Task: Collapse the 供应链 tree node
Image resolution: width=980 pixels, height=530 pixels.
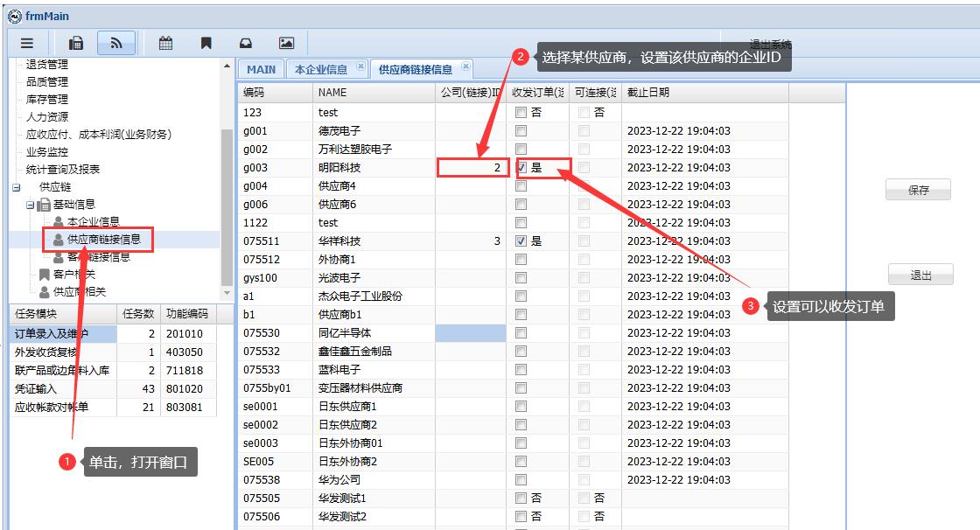Action: 16,187
